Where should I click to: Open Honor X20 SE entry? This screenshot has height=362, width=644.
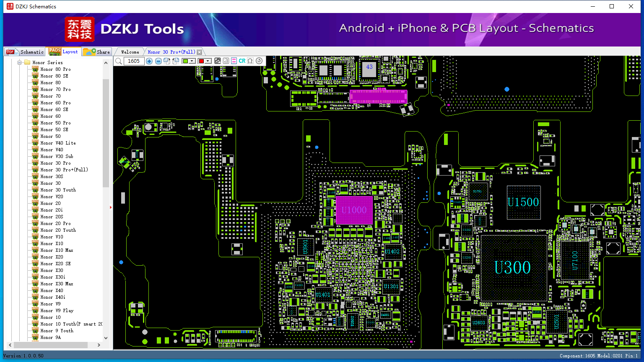[55, 264]
